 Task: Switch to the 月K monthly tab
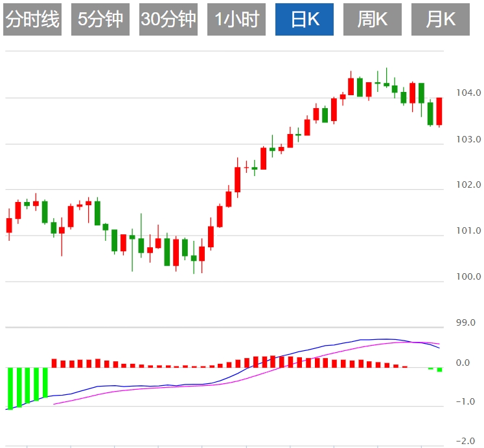441,20
